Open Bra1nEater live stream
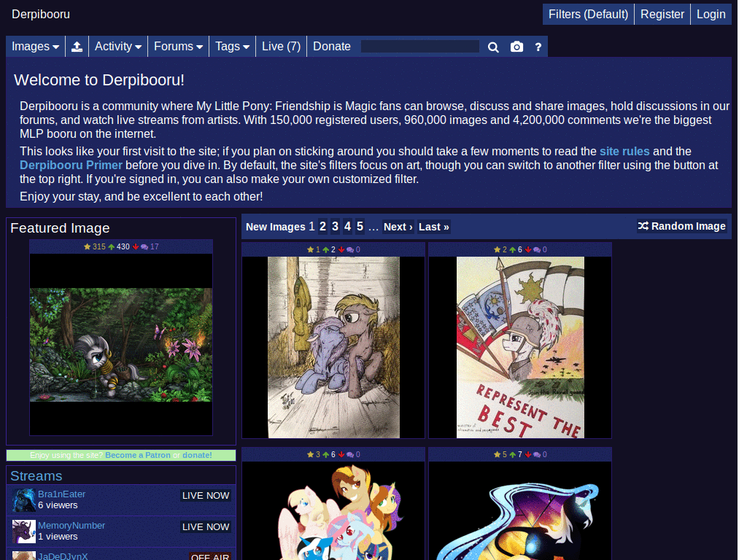 61,494
